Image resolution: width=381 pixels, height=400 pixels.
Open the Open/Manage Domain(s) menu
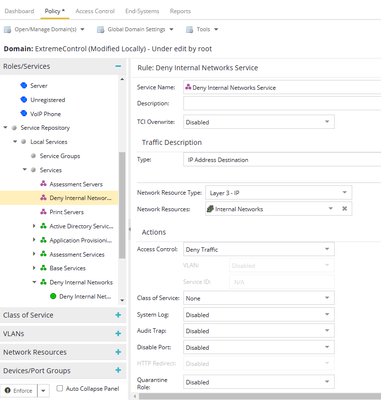coord(44,29)
